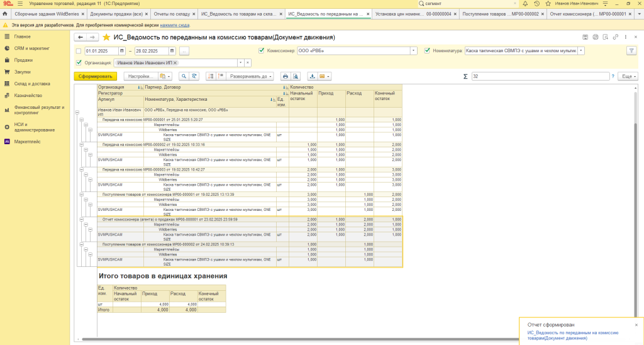Remove Иванов Иван Иванович ИП organization tag
The height and width of the screenshot is (345, 644).
pos(175,63)
